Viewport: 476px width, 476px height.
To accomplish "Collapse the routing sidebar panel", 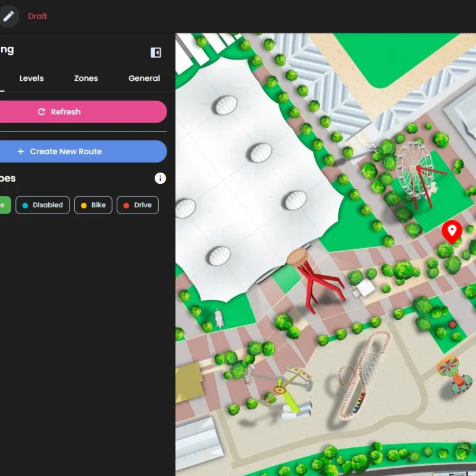I will pos(155,52).
